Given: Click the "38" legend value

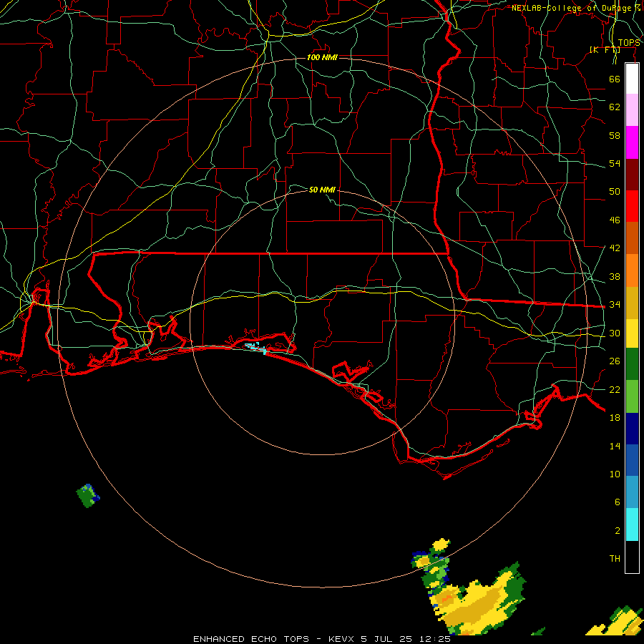Looking at the screenshot, I should [615, 277].
